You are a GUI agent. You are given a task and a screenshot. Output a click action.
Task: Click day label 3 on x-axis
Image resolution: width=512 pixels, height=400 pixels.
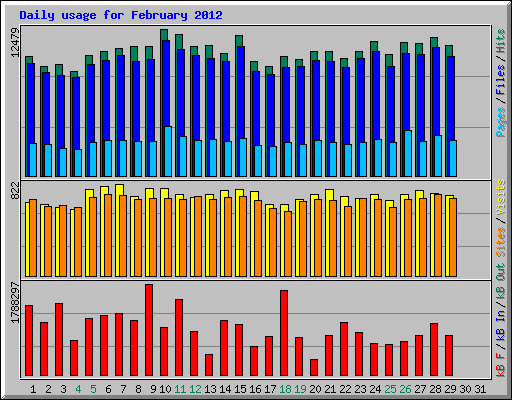coord(63,389)
